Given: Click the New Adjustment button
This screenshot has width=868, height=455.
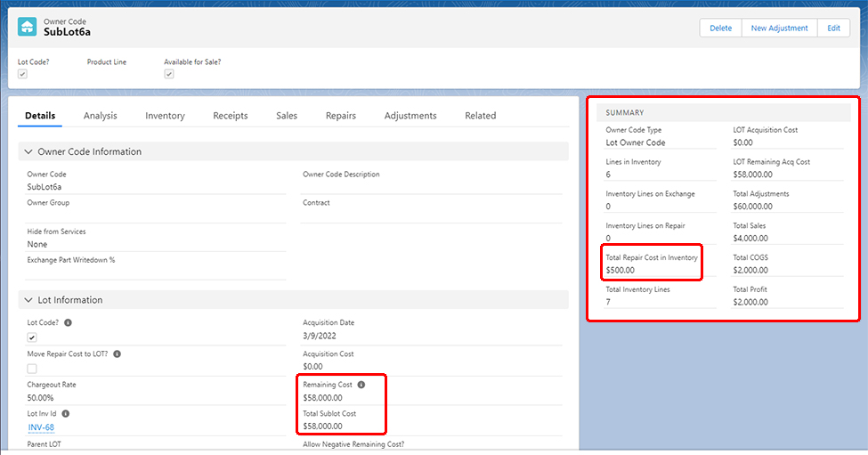Looking at the screenshot, I should [x=779, y=28].
